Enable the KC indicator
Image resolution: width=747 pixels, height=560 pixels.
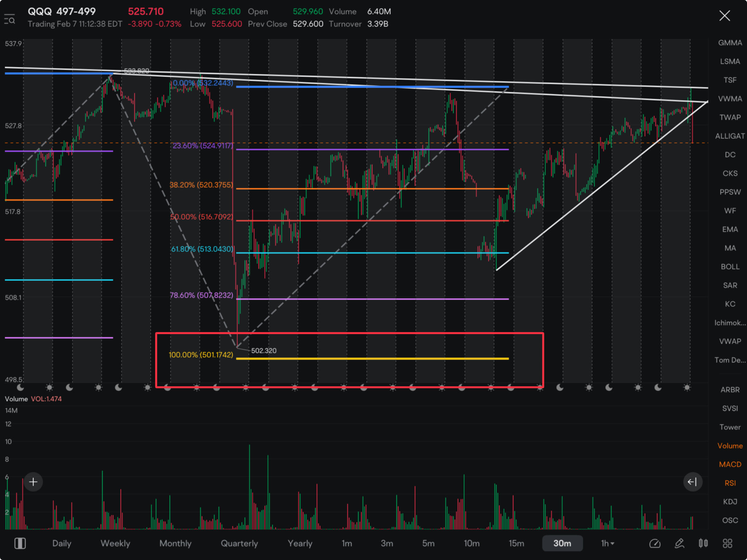tap(730, 304)
